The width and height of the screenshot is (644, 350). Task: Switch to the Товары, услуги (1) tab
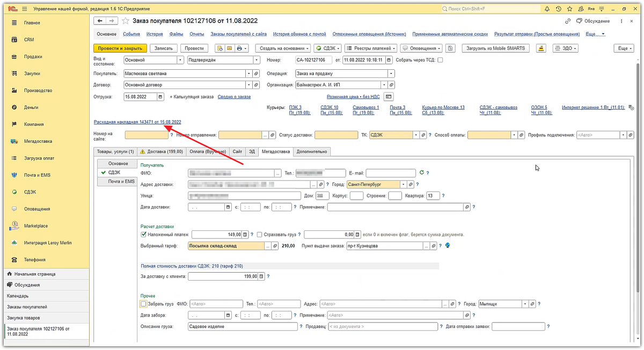(116, 151)
